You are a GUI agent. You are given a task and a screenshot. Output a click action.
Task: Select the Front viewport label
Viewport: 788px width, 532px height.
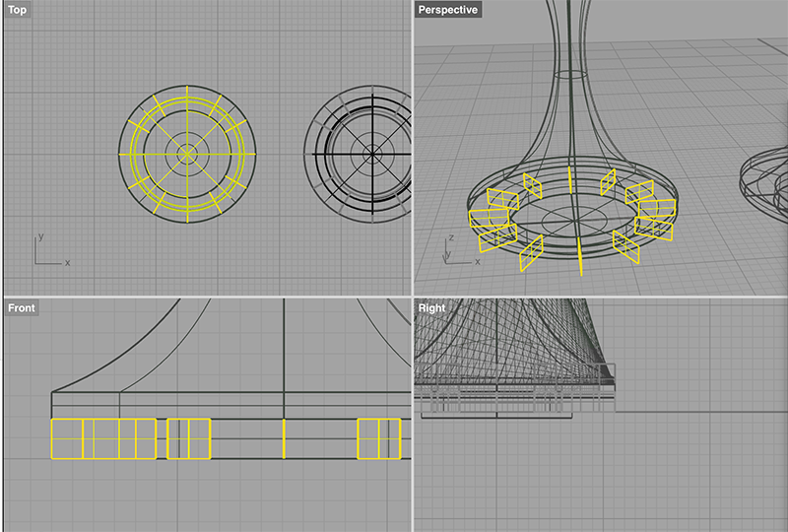coord(21,307)
